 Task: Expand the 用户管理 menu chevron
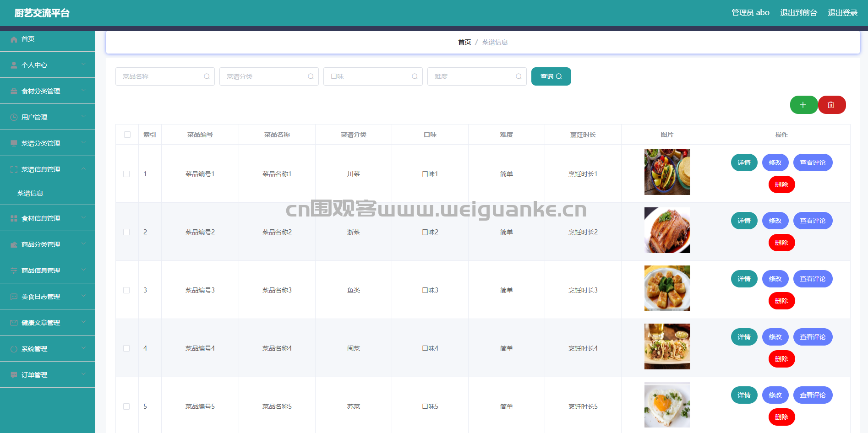(x=83, y=117)
